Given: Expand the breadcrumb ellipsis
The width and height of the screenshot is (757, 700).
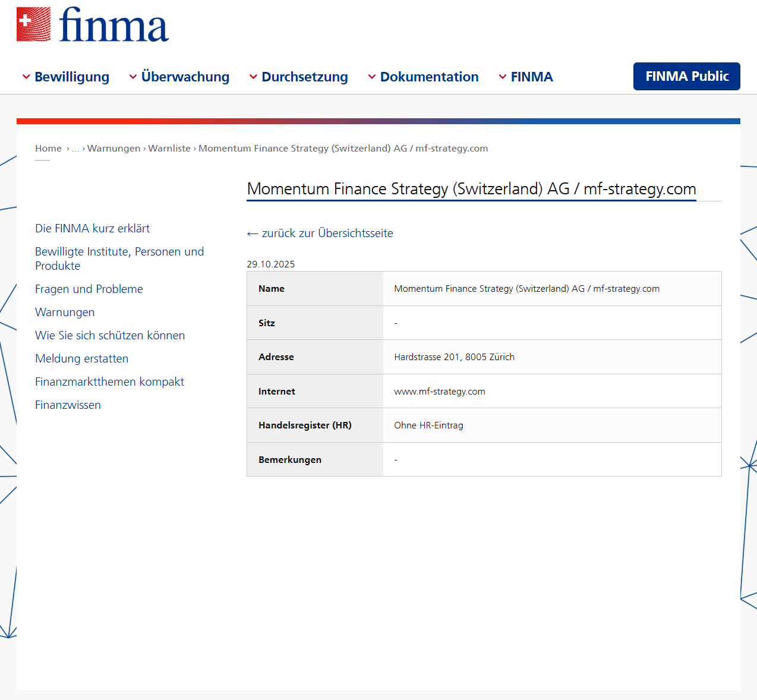Looking at the screenshot, I should (75, 149).
